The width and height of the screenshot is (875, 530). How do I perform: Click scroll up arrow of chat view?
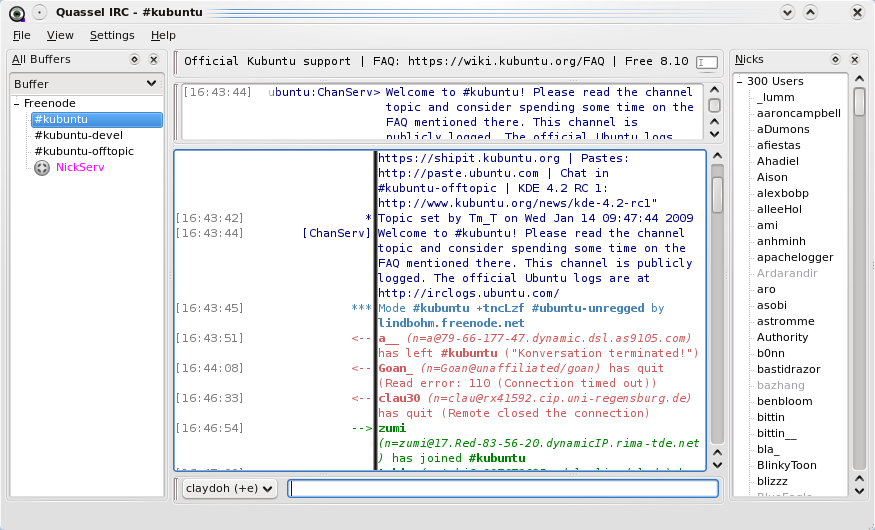(718, 156)
